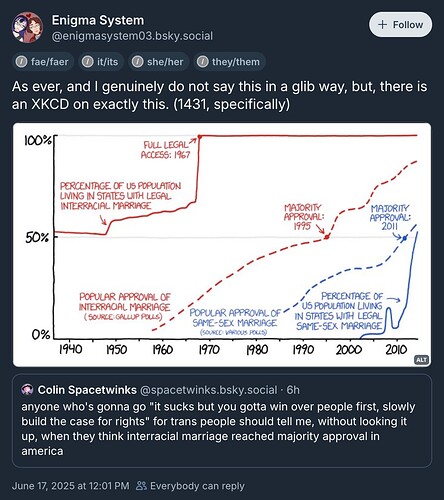Open @enigmasystem03.bsky.social handle link
The image size is (444, 500).
click(132, 36)
